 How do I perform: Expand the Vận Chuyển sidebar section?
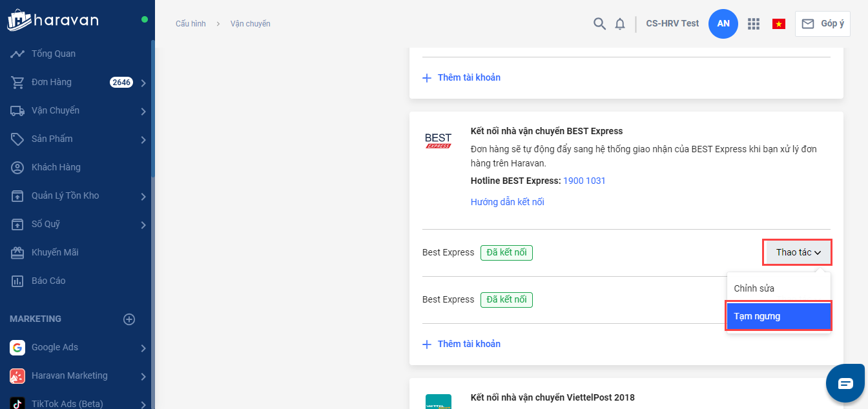143,111
